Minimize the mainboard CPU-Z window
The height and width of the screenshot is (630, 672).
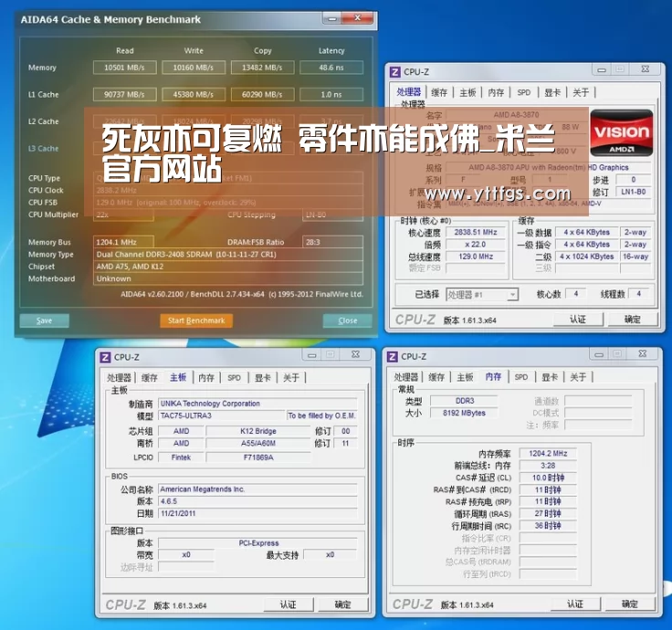click(x=311, y=355)
